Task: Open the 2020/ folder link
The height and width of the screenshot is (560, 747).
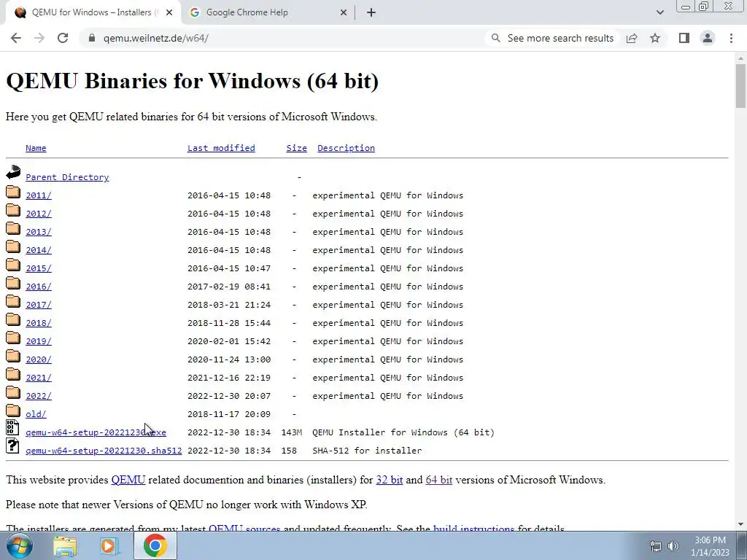Action: click(39, 359)
